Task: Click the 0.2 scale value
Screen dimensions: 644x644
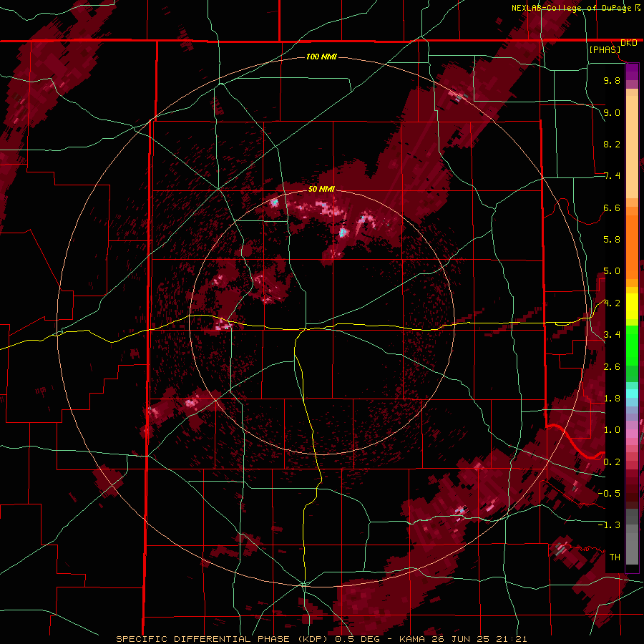Action: pyautogui.click(x=612, y=462)
